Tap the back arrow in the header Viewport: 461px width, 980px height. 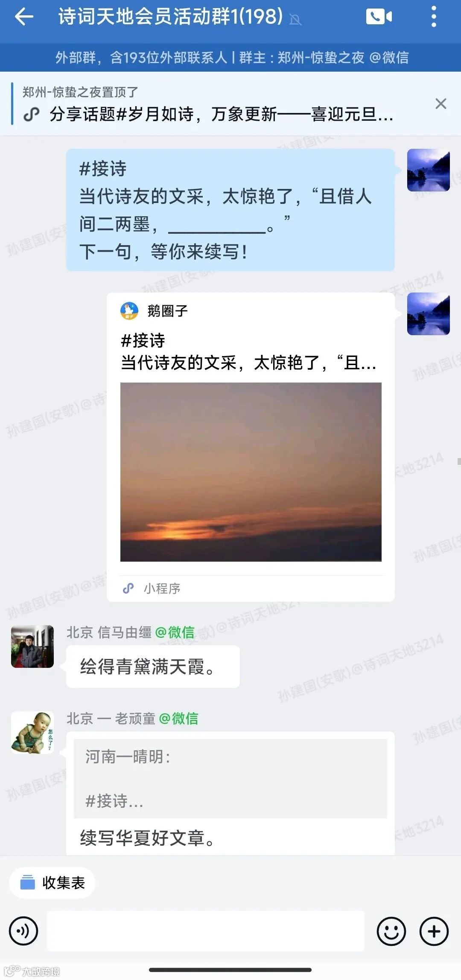[24, 17]
